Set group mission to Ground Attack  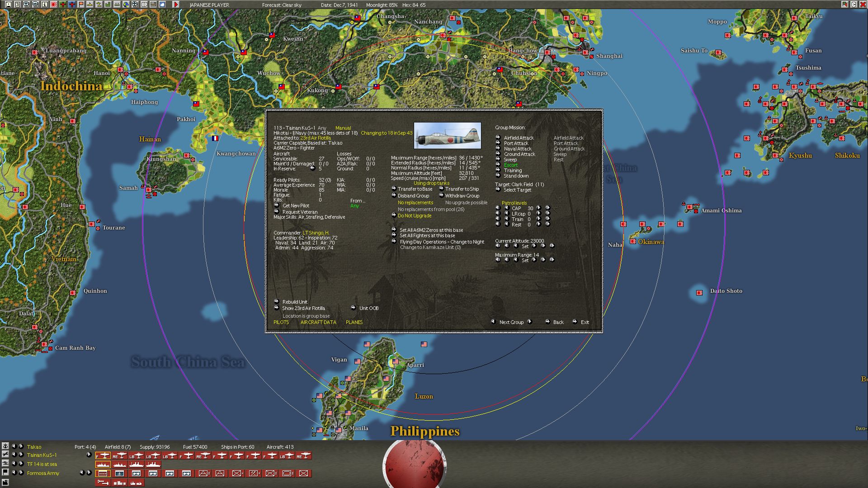(x=519, y=154)
